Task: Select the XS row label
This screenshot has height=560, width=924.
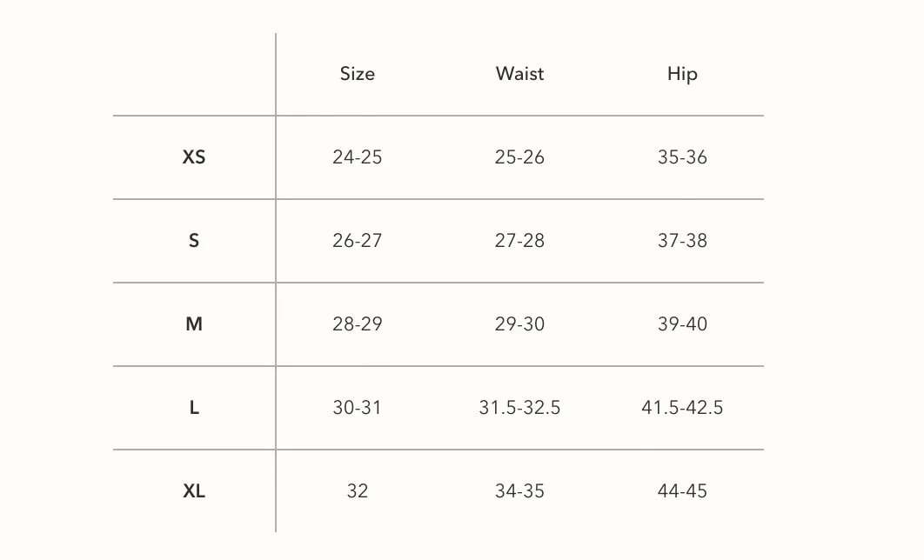Action: (x=194, y=157)
